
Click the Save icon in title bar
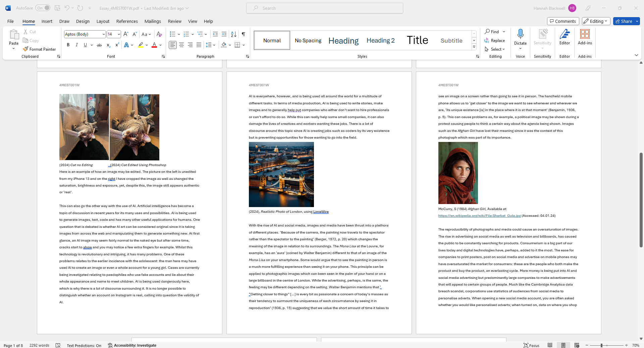tap(57, 8)
